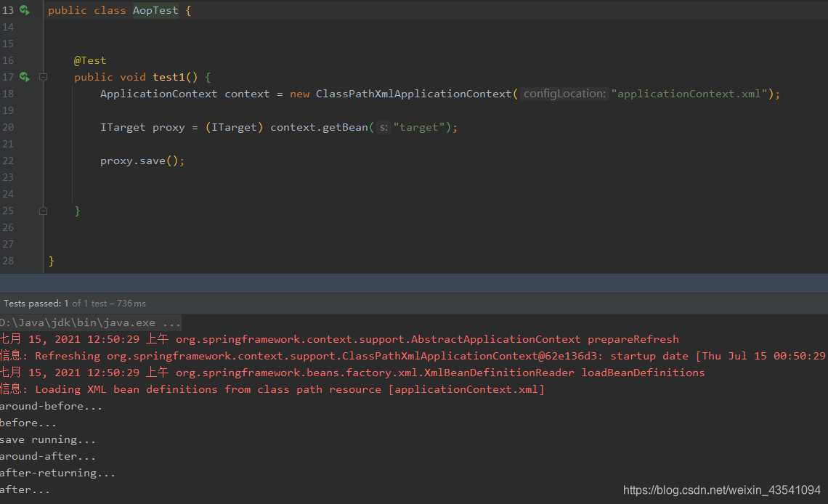Screen dimensions: 828x504
Task: Click the collapsed java.exe command line text
Action: tap(90, 322)
